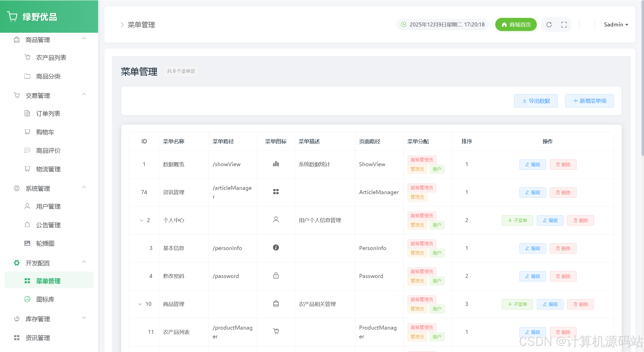Click the lock icon in 修改密码 row
Image resolution: width=644 pixels, height=352 pixels.
click(x=276, y=276)
